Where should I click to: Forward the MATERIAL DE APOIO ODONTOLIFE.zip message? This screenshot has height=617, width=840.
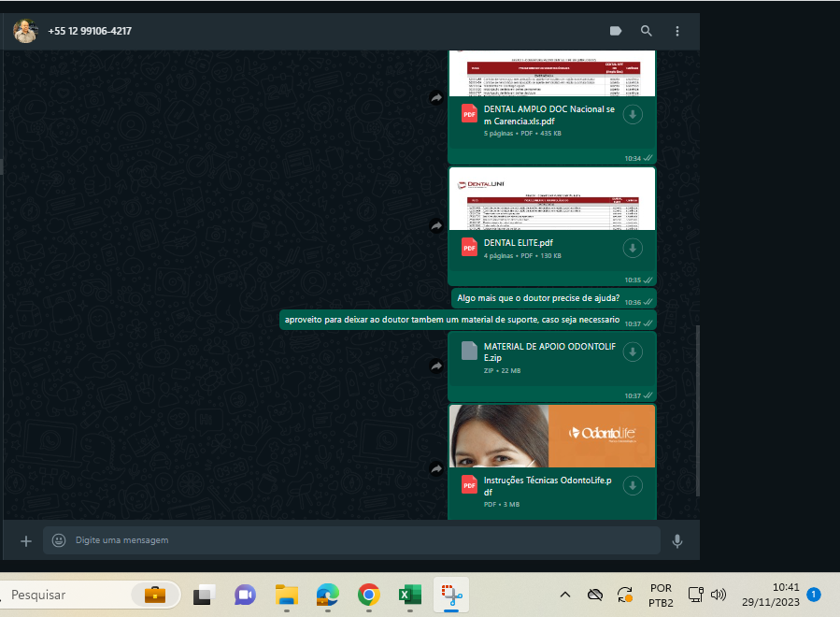[x=436, y=366]
